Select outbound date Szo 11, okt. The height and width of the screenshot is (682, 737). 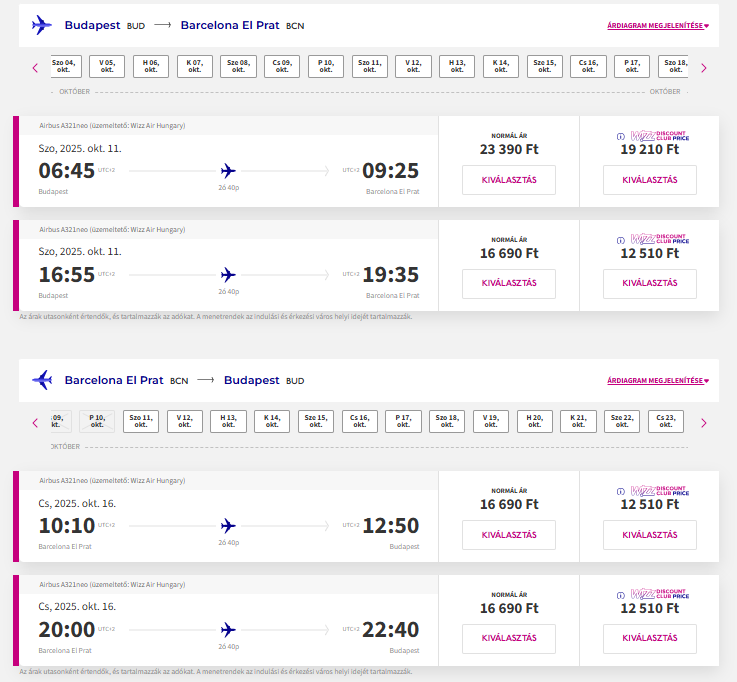click(370, 67)
